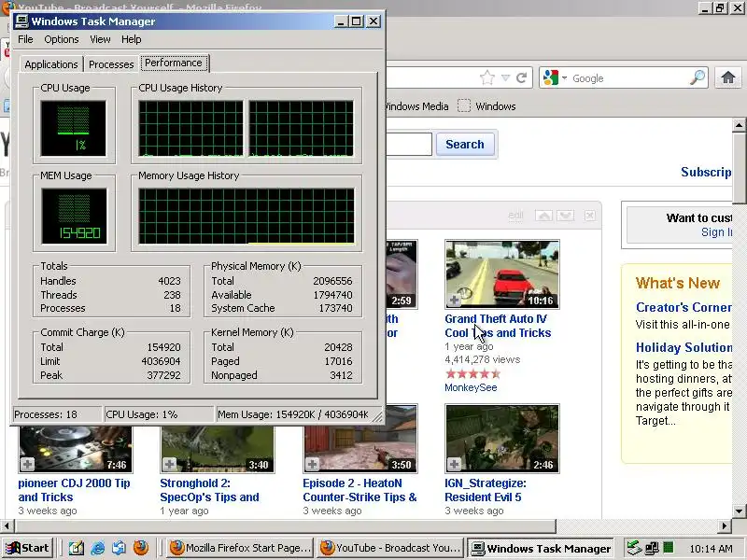Image resolution: width=747 pixels, height=560 pixels.
Task: Add Counter-Strike video to queue
Action: (x=312, y=464)
